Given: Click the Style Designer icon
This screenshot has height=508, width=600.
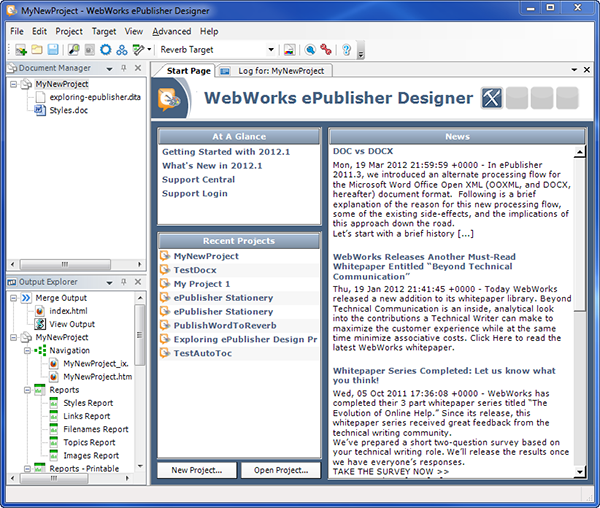Looking at the screenshot, I should (289, 50).
